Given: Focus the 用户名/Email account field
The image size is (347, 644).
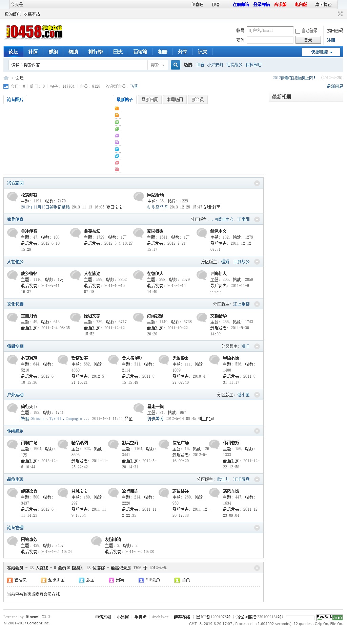Looking at the screenshot, I should [270, 30].
